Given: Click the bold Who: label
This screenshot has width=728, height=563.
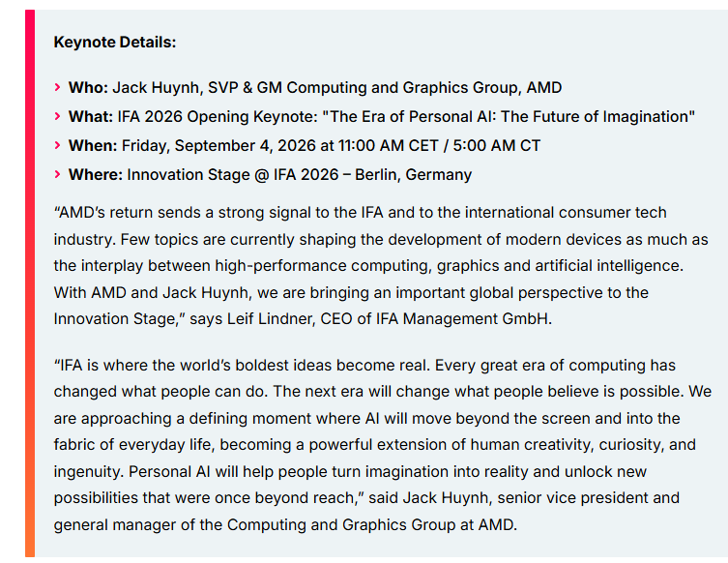Looking at the screenshot, I should coord(88,87).
